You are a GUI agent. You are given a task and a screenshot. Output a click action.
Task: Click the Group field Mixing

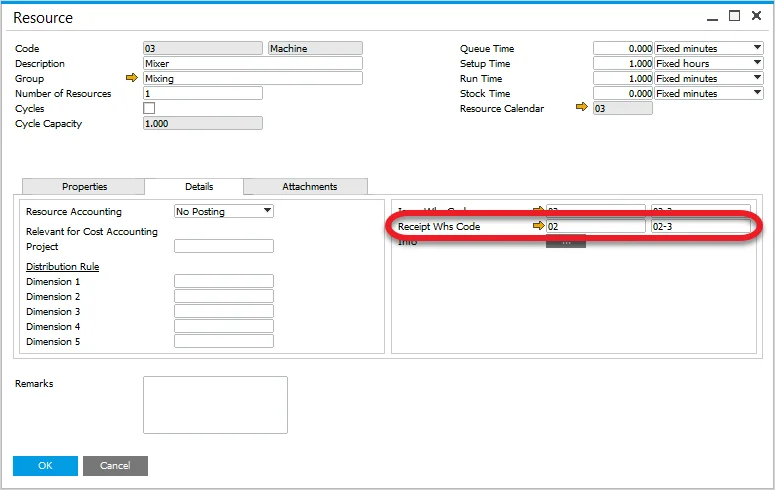(253, 78)
